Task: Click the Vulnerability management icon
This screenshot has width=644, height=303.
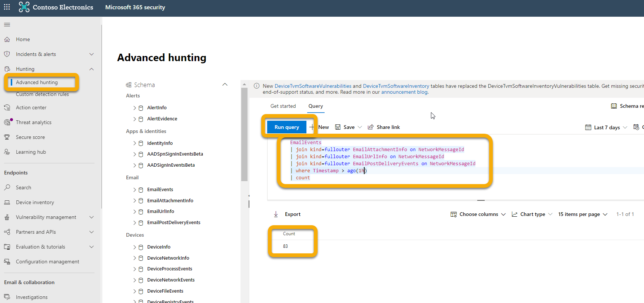Action: [7, 217]
